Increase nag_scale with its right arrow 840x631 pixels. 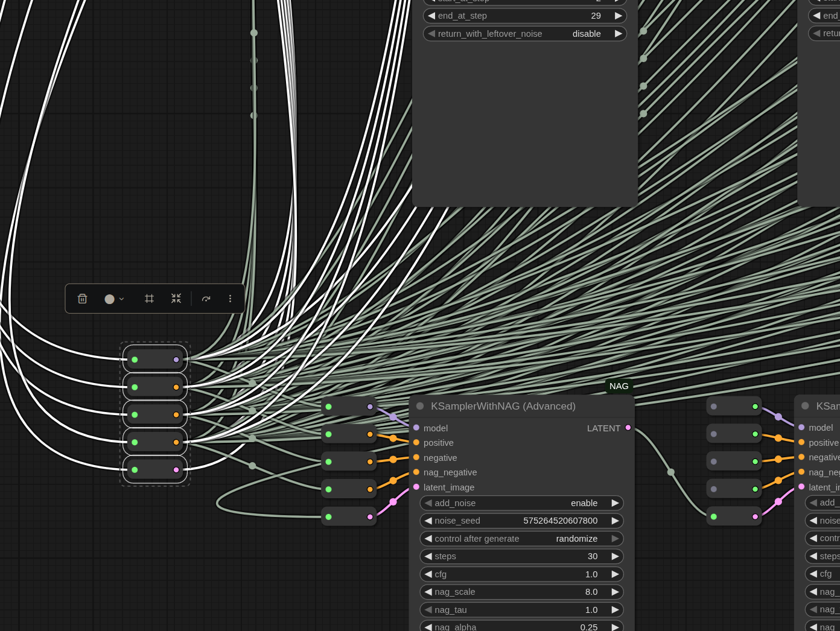click(x=616, y=592)
